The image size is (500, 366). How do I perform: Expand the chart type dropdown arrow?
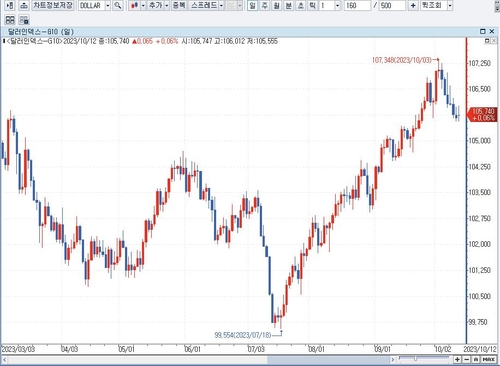pos(143,5)
